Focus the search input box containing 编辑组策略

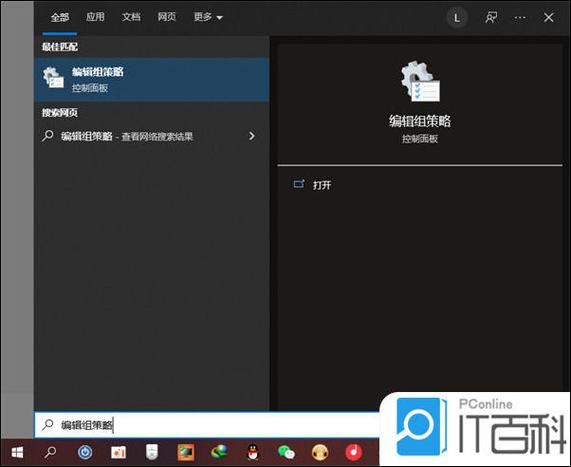click(208, 425)
